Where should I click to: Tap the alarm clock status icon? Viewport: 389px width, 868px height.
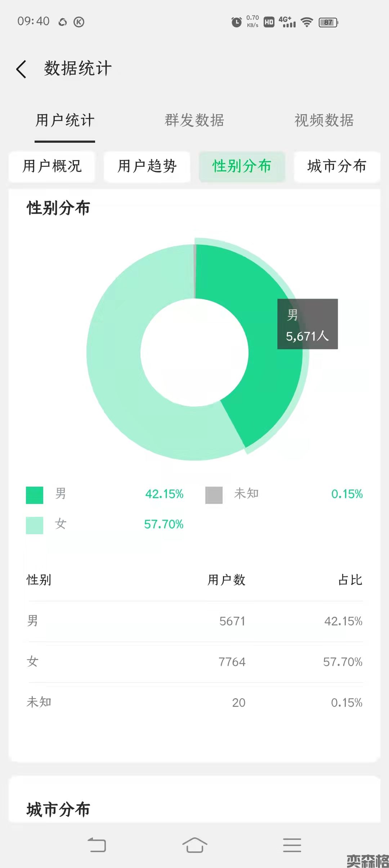[236, 22]
